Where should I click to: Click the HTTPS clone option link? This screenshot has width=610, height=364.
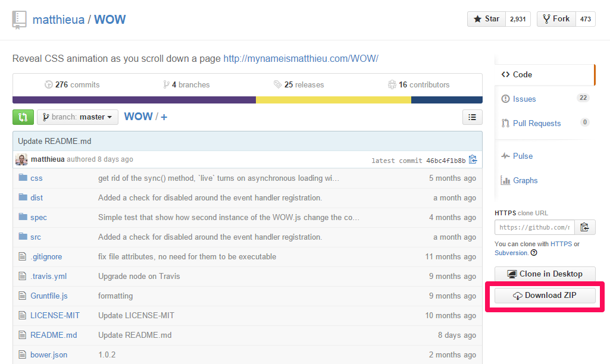click(561, 244)
